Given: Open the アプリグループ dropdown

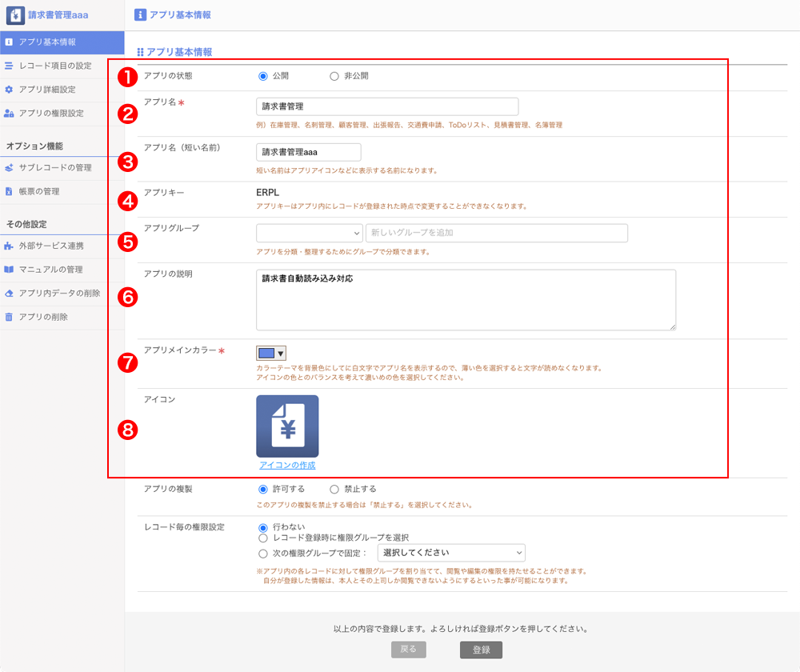Looking at the screenshot, I should pos(309,233).
